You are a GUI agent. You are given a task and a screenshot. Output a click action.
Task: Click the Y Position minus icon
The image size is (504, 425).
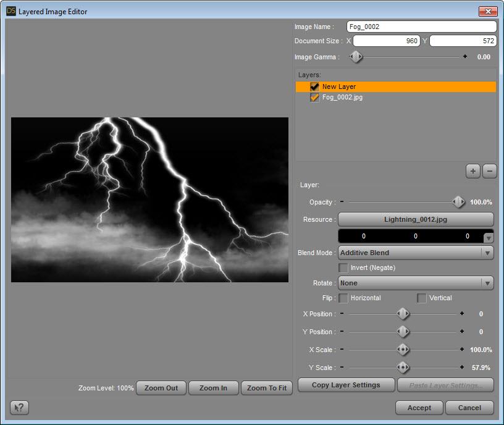[x=342, y=331]
